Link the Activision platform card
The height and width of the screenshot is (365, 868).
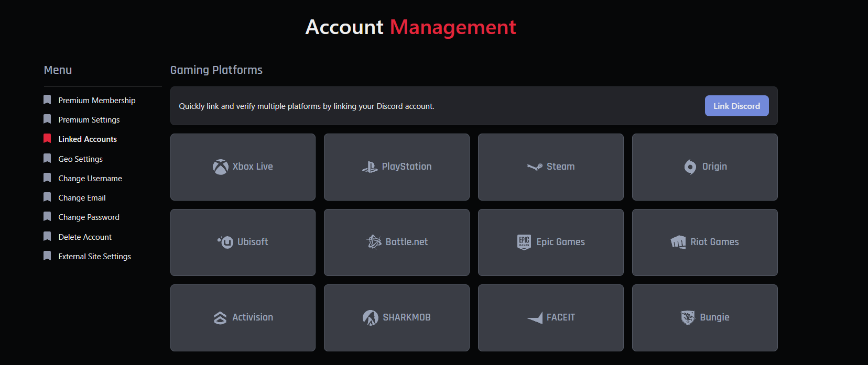pyautogui.click(x=243, y=318)
